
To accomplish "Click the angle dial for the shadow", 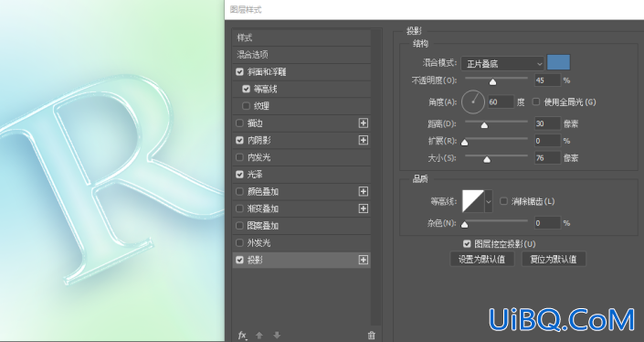I will [473, 102].
